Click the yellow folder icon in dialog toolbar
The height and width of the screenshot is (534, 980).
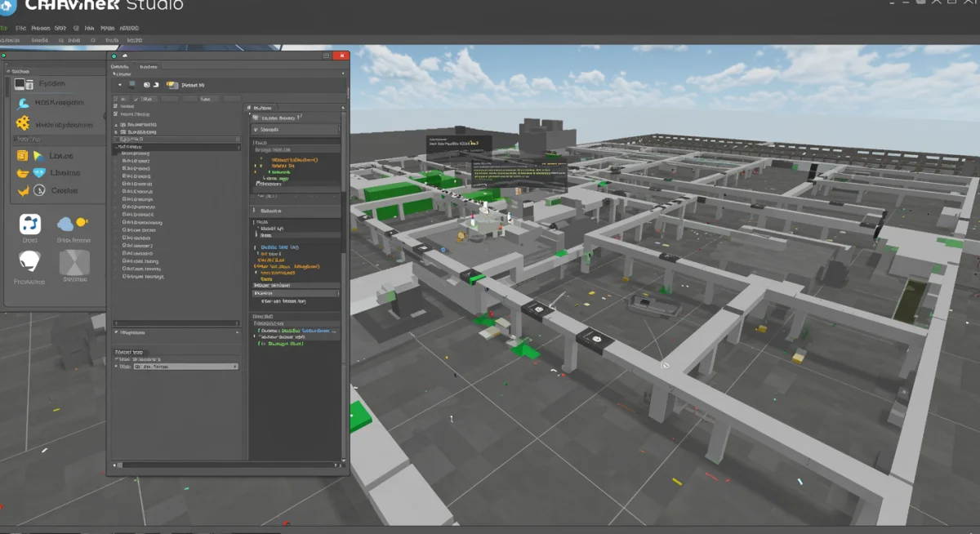click(x=171, y=84)
